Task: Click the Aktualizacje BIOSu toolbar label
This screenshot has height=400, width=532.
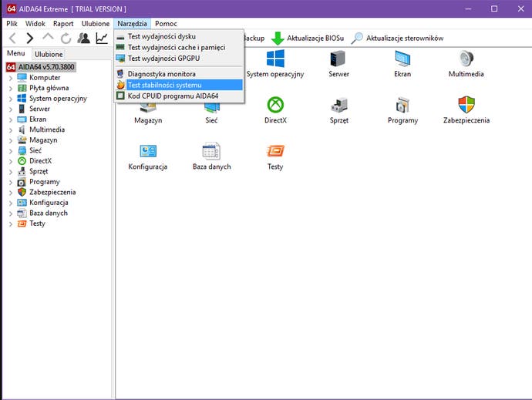Action: [315, 38]
